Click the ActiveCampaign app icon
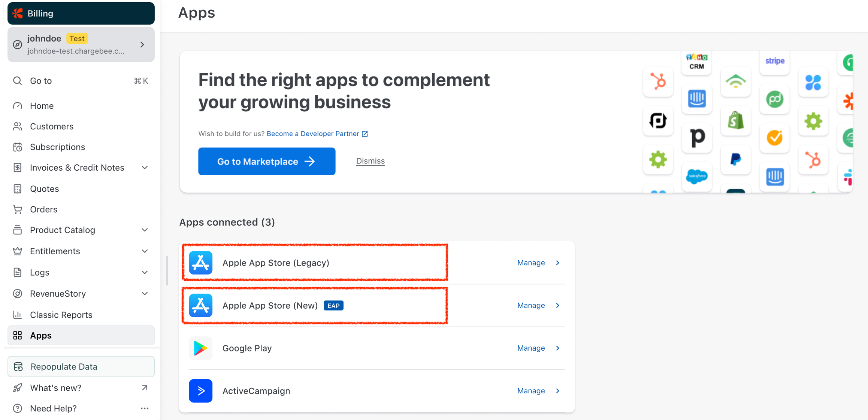Screen dimensions: 868x420 (200, 391)
